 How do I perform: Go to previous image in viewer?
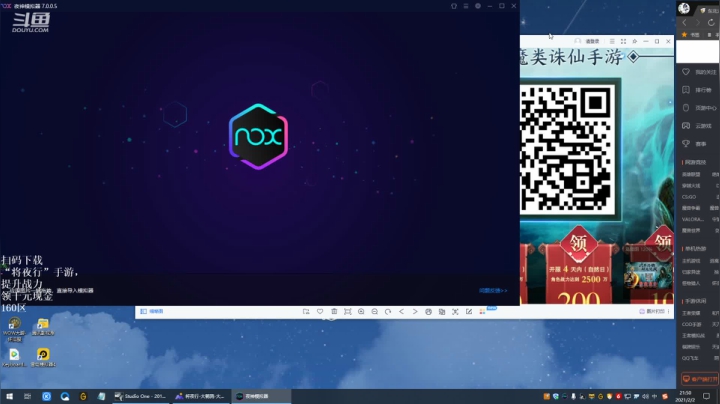[x=401, y=311]
